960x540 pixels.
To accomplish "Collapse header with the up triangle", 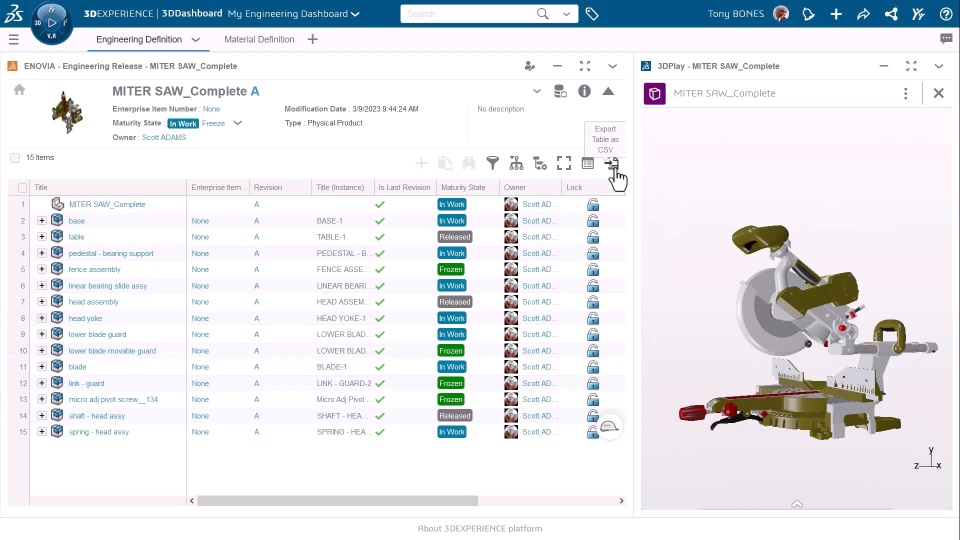I will click(608, 91).
